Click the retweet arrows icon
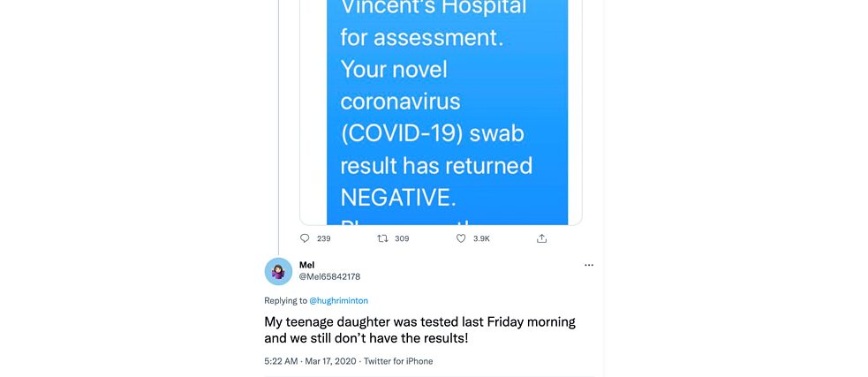The width and height of the screenshot is (868, 377). click(x=382, y=238)
